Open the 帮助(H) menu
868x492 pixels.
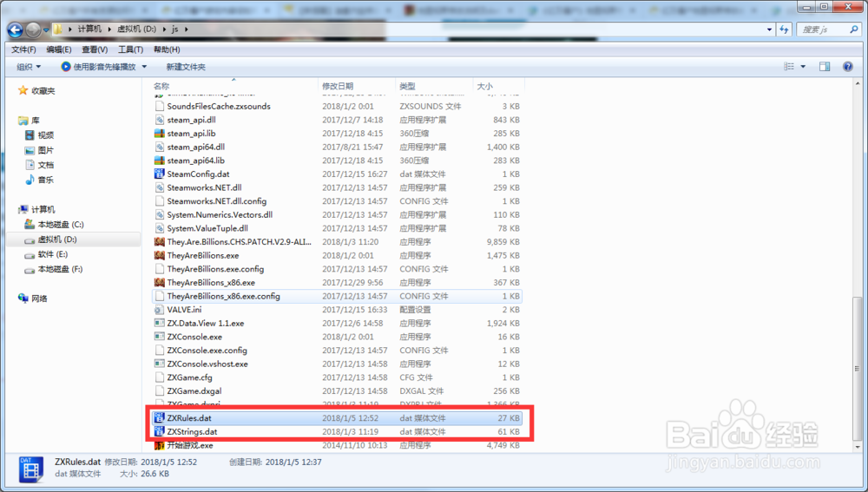pos(167,49)
